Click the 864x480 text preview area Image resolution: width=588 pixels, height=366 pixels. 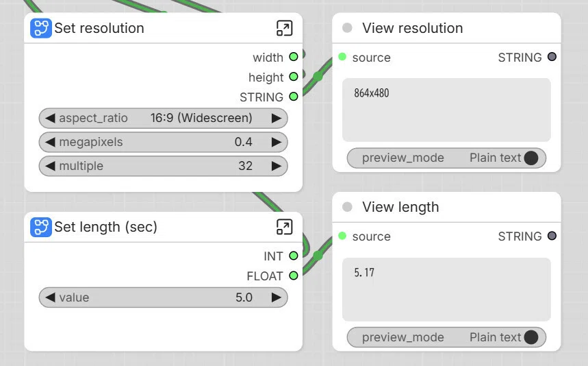446,110
